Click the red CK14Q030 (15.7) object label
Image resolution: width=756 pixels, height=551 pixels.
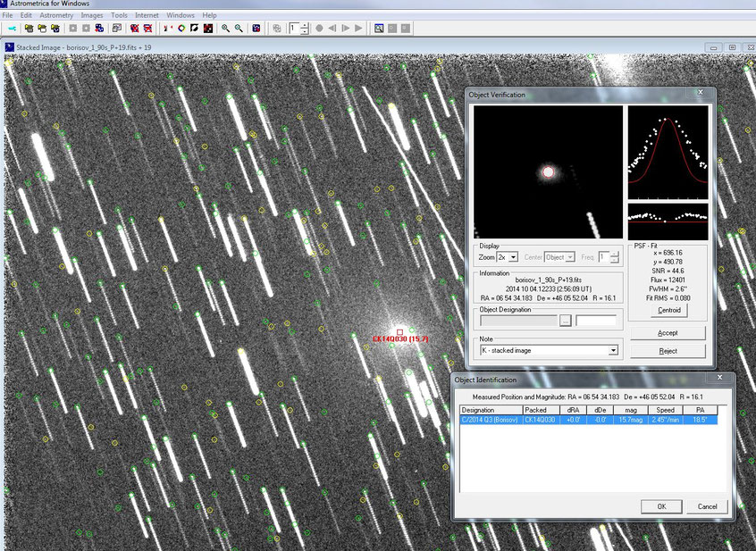coord(400,339)
